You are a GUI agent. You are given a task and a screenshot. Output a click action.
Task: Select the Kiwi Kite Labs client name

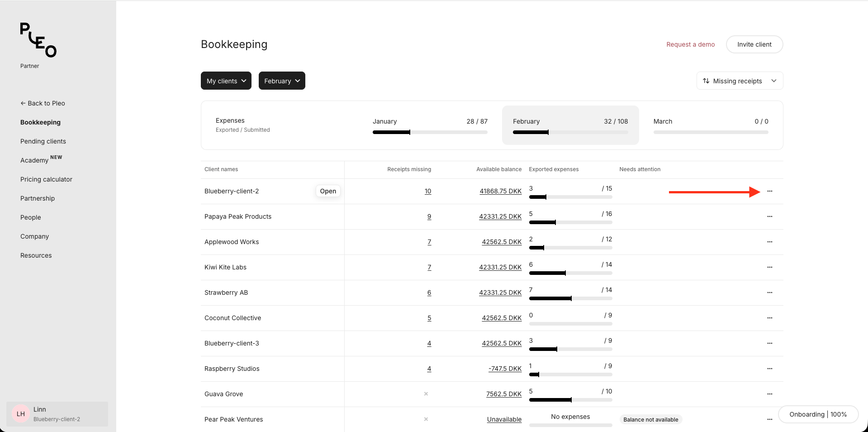click(225, 267)
